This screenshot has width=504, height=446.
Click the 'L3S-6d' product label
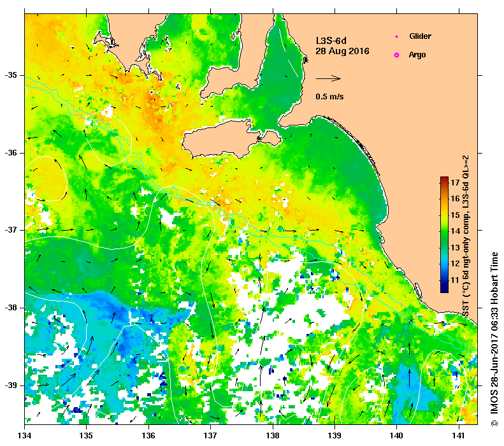click(331, 41)
